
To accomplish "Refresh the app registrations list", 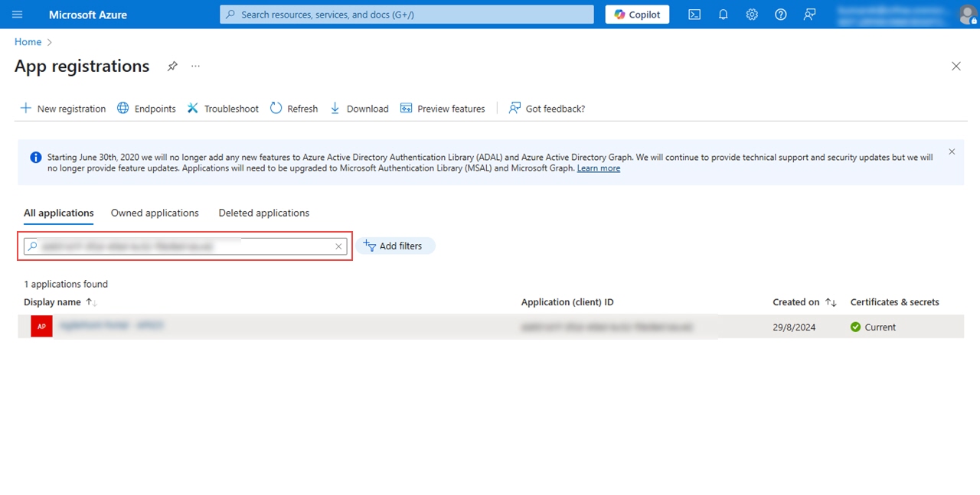I will point(294,109).
